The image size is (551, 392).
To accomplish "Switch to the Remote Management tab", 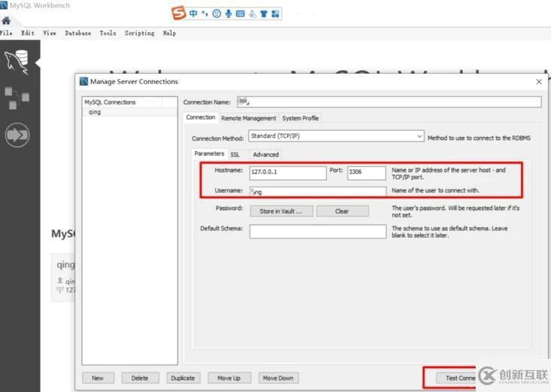I will point(249,118).
